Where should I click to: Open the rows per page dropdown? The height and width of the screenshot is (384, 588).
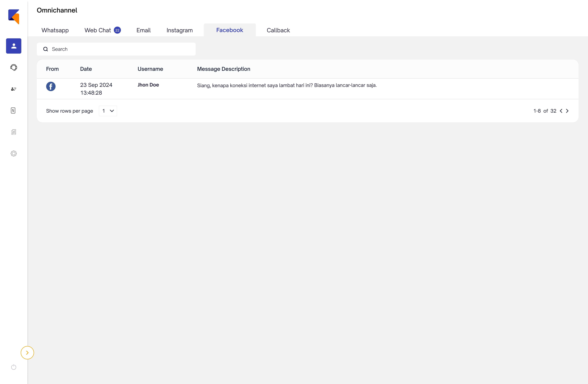click(x=108, y=111)
